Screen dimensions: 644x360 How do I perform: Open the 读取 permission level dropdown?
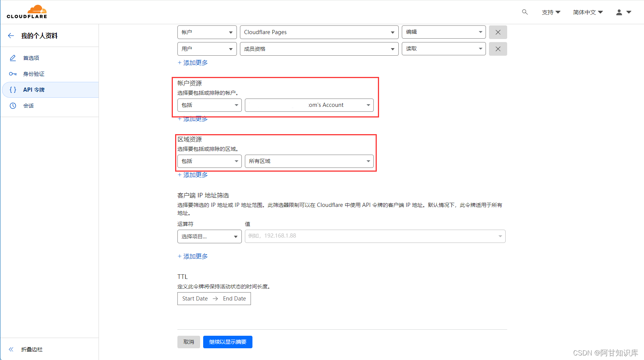(444, 49)
